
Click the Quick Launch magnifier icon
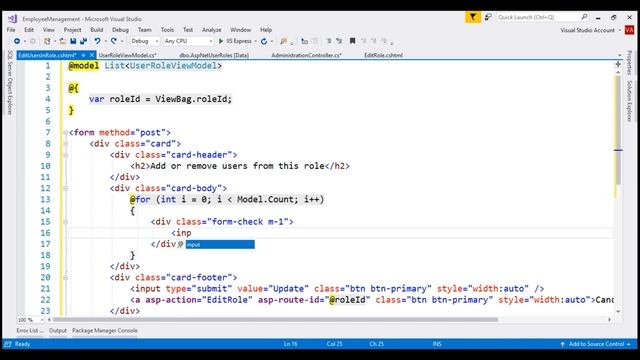click(x=584, y=17)
